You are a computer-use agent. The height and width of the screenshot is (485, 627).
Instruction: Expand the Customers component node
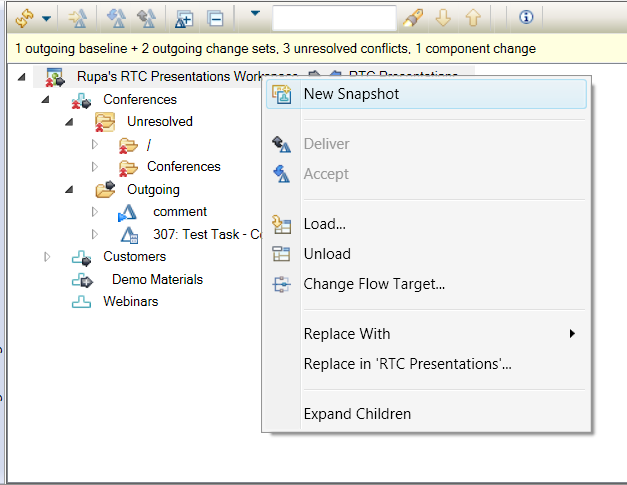pyautogui.click(x=46, y=257)
